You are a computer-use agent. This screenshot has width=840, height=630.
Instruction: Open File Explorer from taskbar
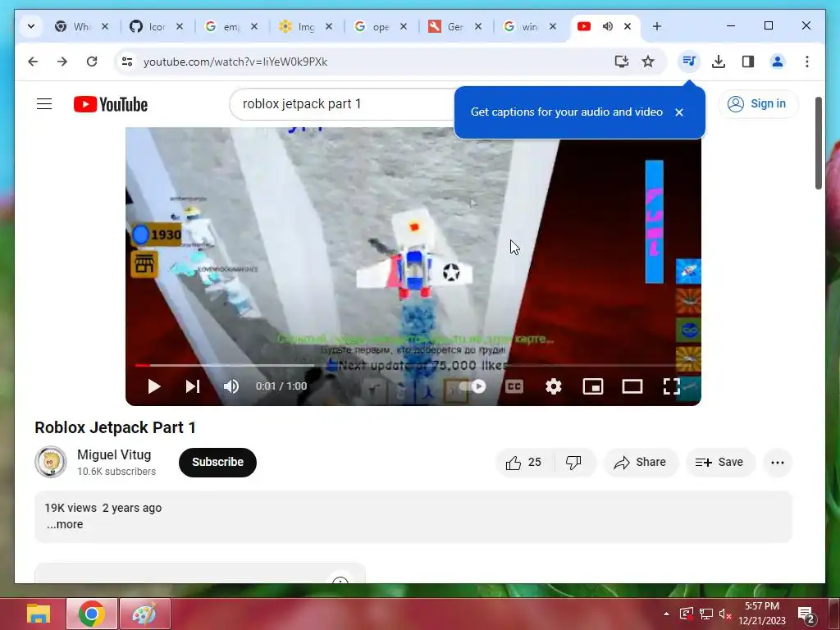coord(39,614)
